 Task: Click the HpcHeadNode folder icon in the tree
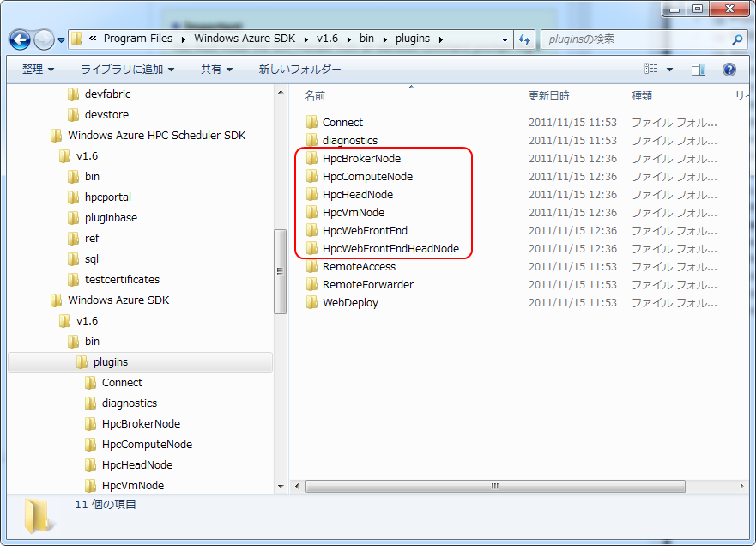(90, 465)
